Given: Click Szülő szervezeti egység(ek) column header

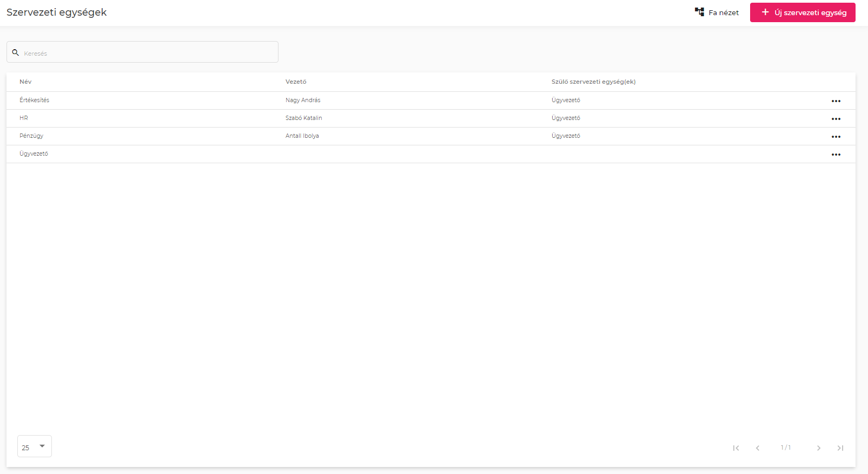Looking at the screenshot, I should 593,82.
